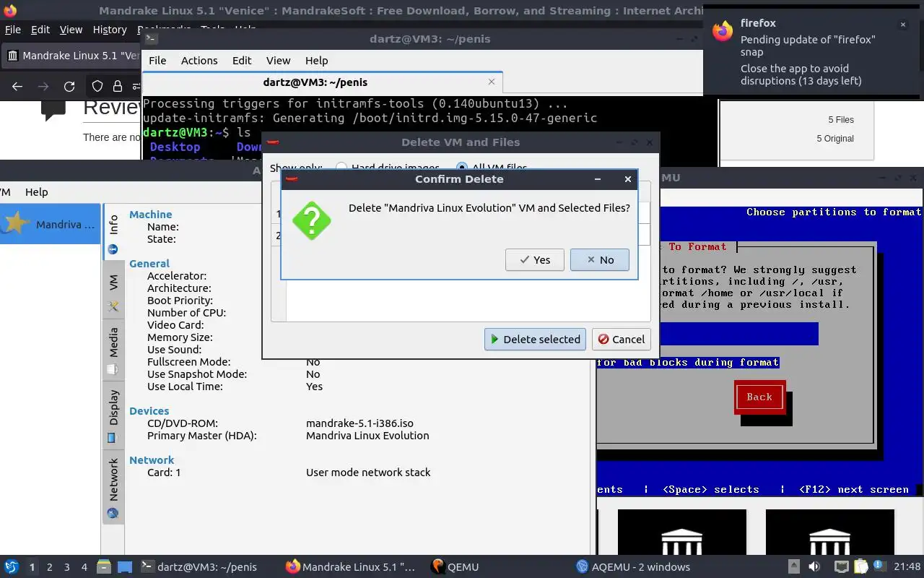Image resolution: width=924 pixels, height=578 pixels.
Task: Click the User mode network stack text
Action: pyautogui.click(x=368, y=473)
